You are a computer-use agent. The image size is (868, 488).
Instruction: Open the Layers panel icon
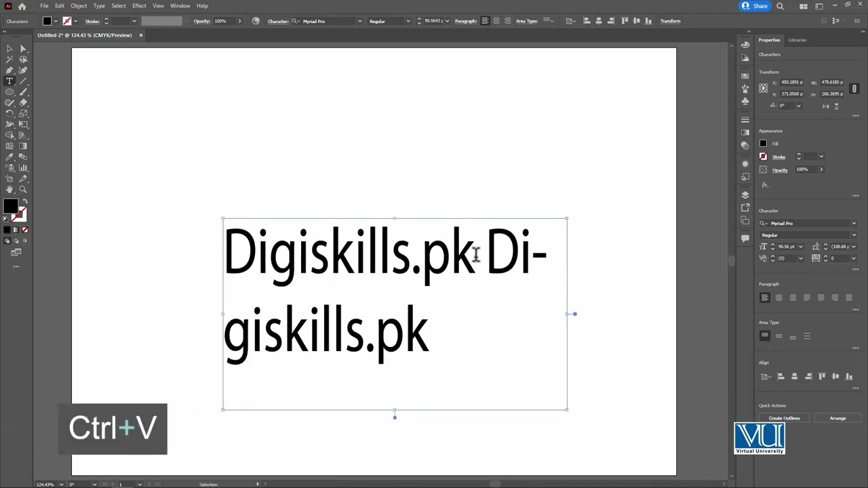[x=745, y=195]
